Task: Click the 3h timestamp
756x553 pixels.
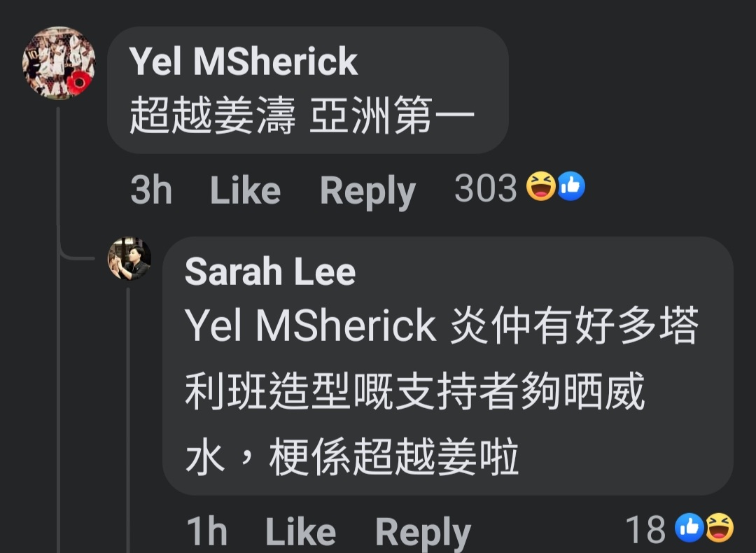Action: (x=151, y=190)
